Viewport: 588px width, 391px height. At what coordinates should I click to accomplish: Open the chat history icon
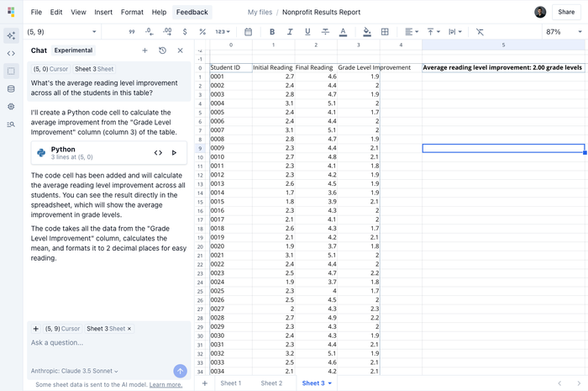[x=162, y=50]
